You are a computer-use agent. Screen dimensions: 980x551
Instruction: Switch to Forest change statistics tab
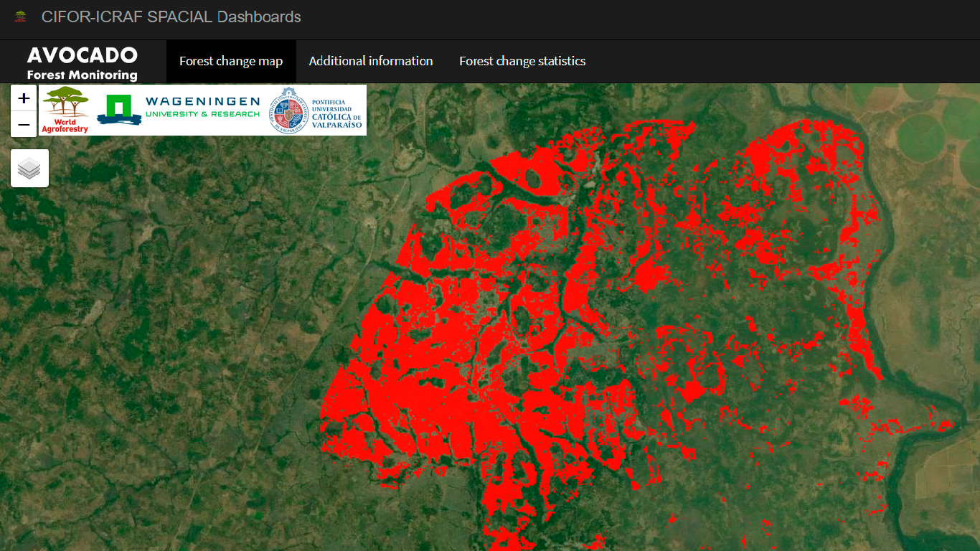522,62
